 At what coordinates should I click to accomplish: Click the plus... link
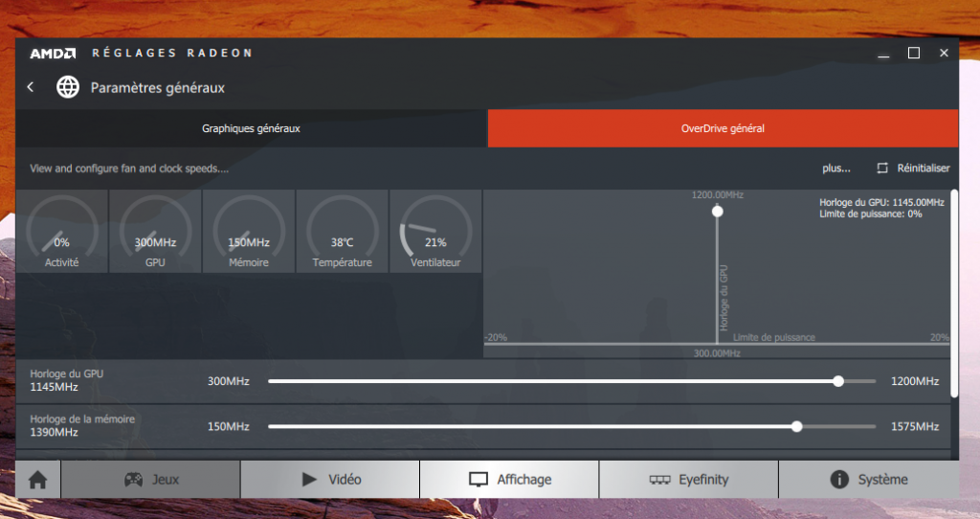(836, 169)
